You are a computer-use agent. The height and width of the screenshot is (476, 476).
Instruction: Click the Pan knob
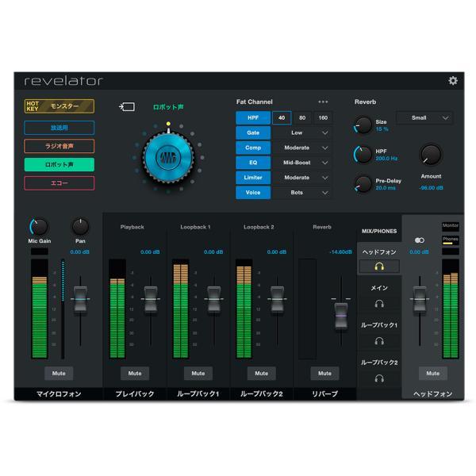[80, 226]
